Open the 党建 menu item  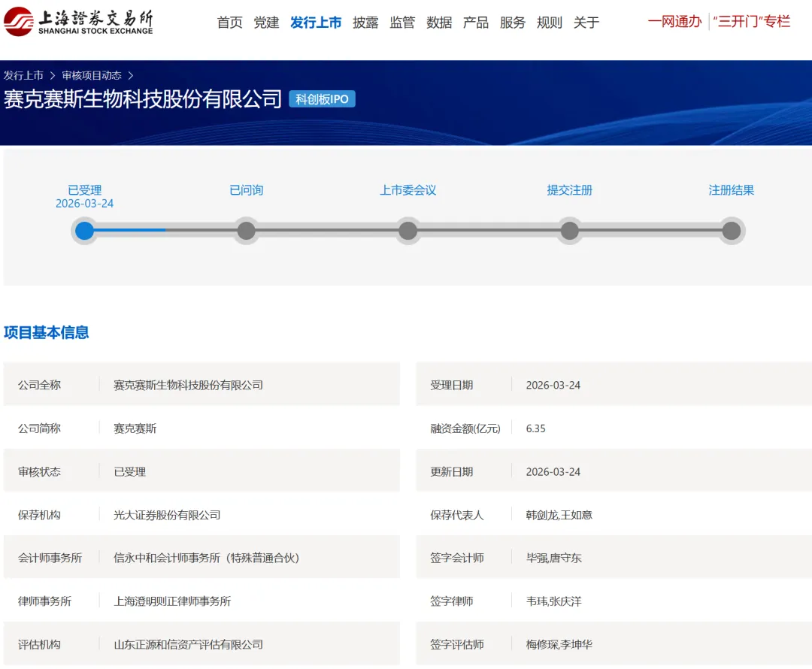point(266,23)
